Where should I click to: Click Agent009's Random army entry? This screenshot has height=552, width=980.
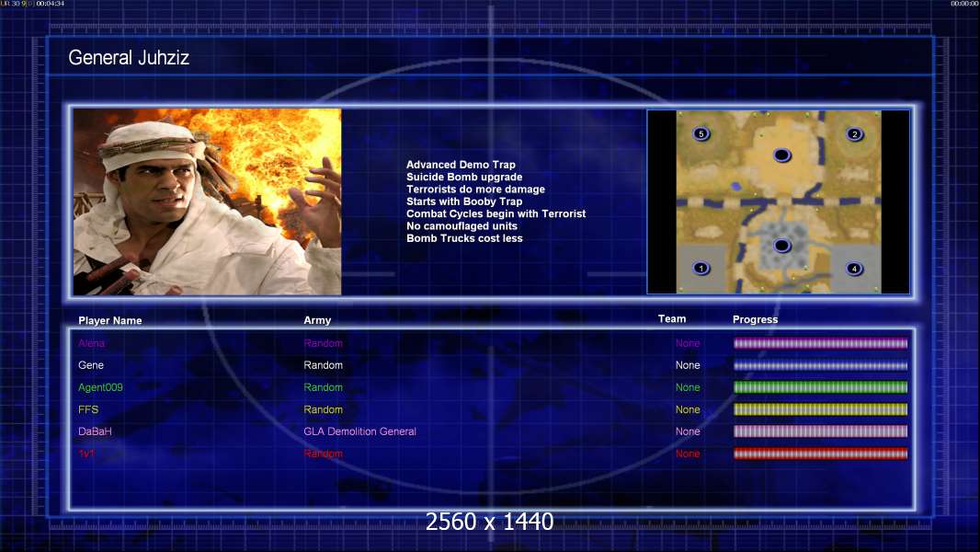[323, 387]
